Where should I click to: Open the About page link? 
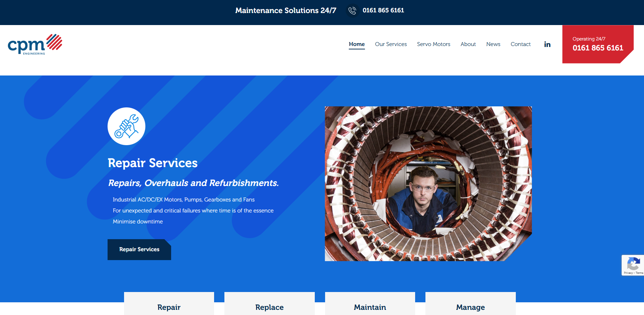468,44
